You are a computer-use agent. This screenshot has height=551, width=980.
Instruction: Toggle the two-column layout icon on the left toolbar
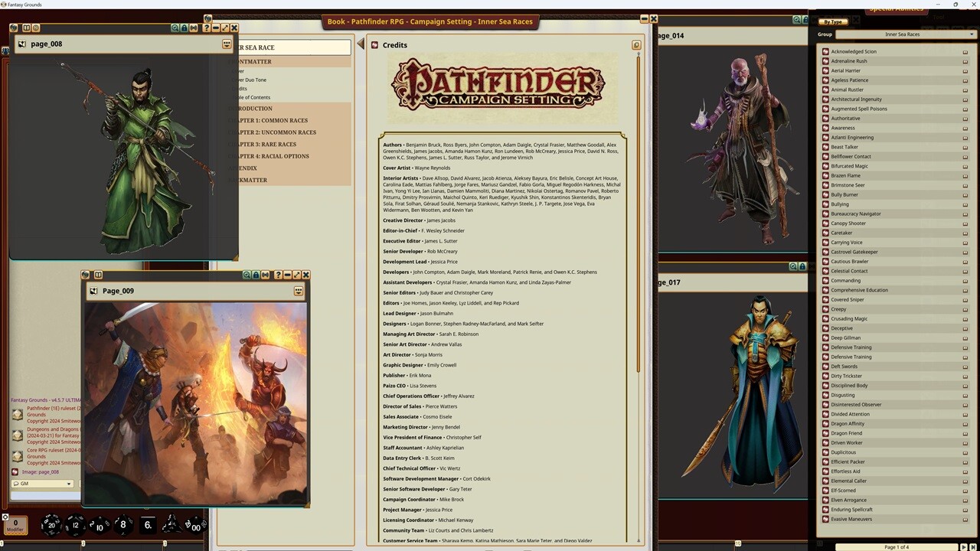coord(26,28)
